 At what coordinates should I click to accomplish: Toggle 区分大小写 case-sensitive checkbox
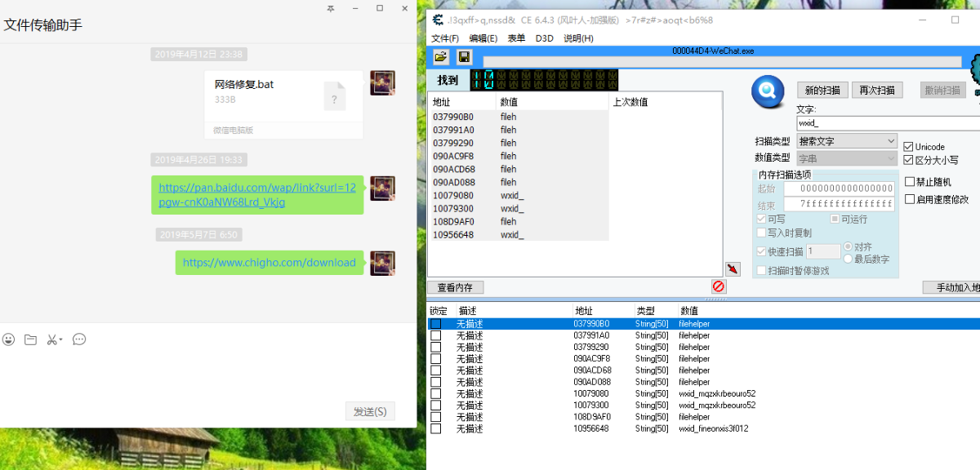coord(909,161)
